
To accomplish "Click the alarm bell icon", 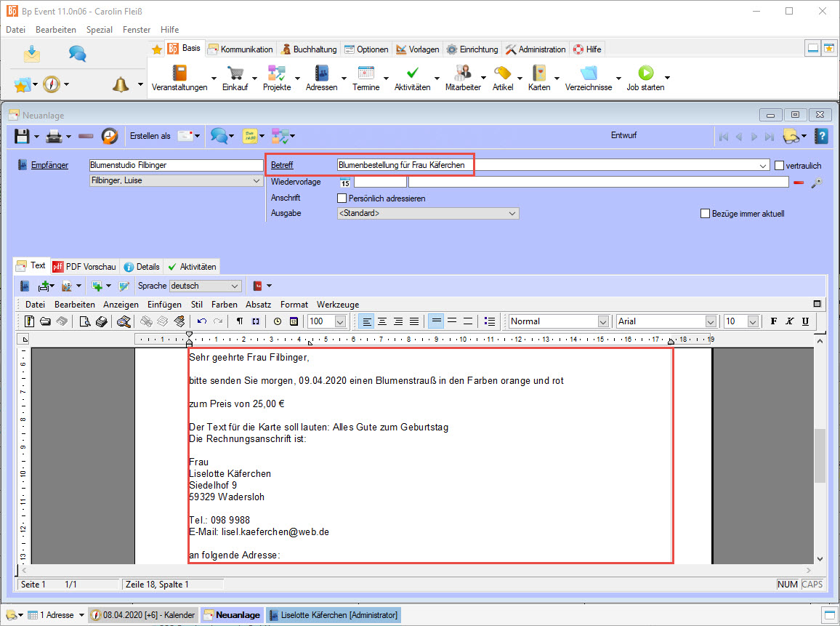I will pyautogui.click(x=120, y=85).
